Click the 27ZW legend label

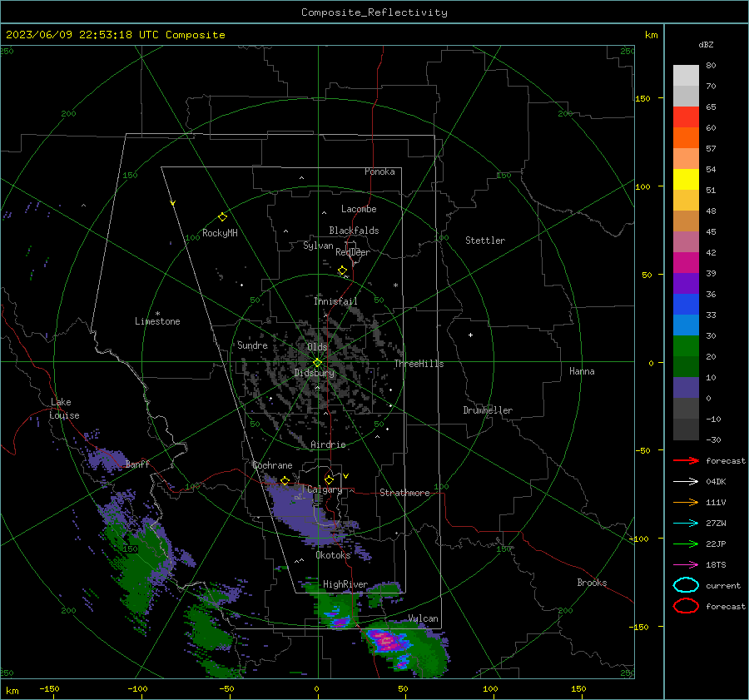point(716,524)
